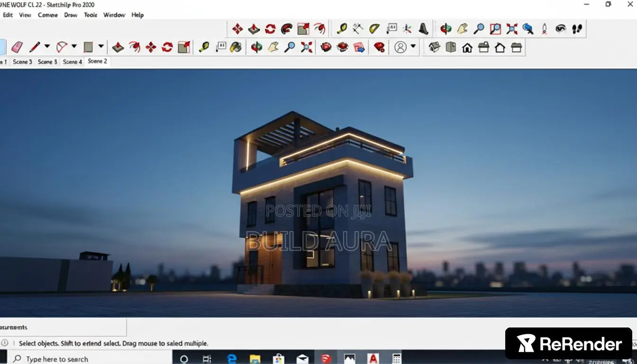Open Cortana circle on the taskbar
The width and height of the screenshot is (637, 364).
[x=184, y=359]
